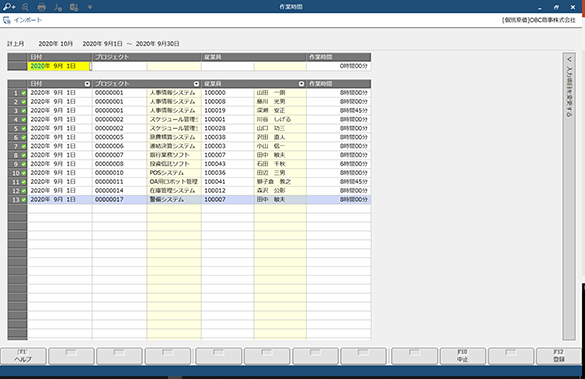Select employee code 100012 in row 12
Viewport: 585px width, 379px height.
[228, 191]
